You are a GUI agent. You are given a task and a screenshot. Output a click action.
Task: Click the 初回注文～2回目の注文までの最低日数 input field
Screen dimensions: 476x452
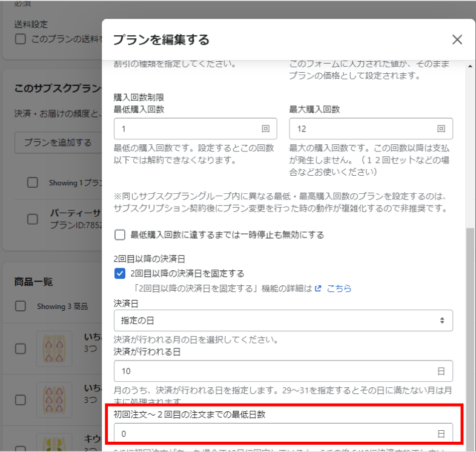(x=283, y=433)
